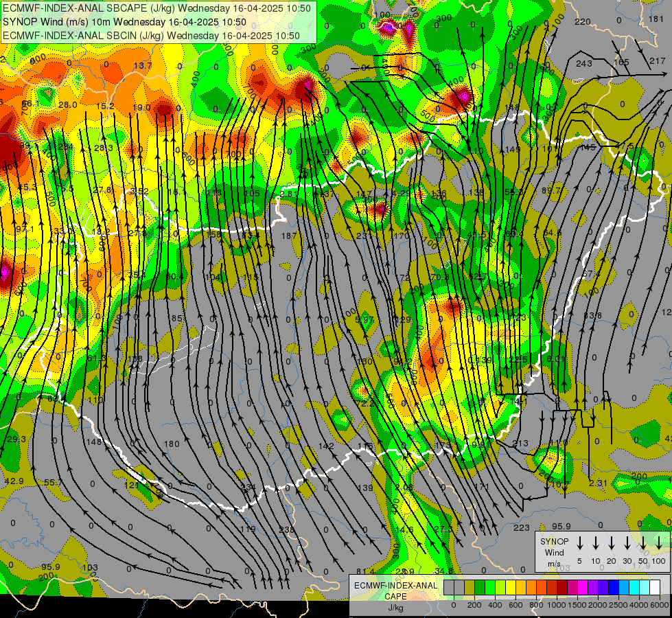Click the 220 value near top right
This screenshot has height=618, width=672.
pos(583,22)
